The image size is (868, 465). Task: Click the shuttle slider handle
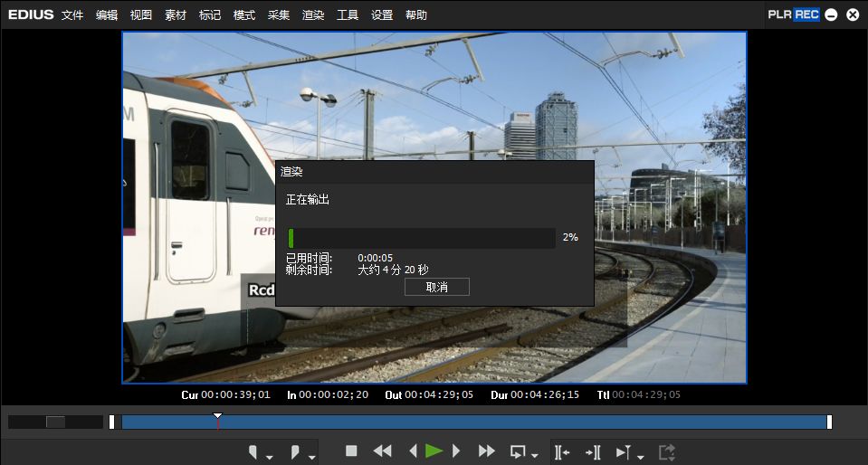pyautogui.click(x=56, y=422)
